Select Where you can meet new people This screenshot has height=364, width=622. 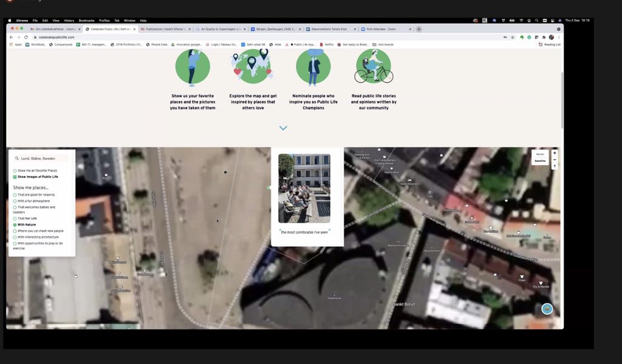pyautogui.click(x=38, y=231)
